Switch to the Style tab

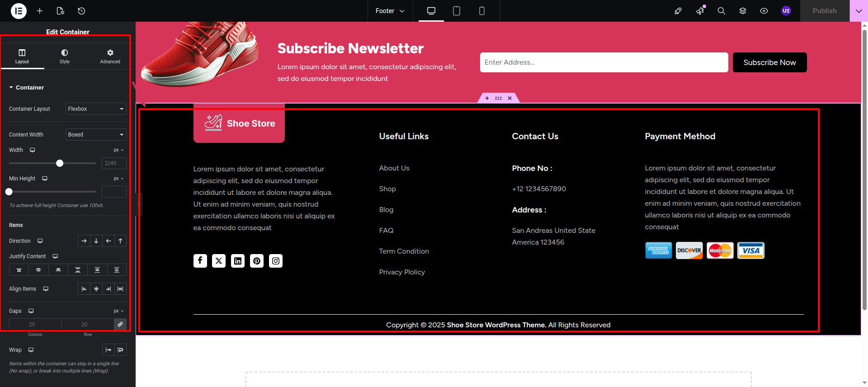pos(65,57)
